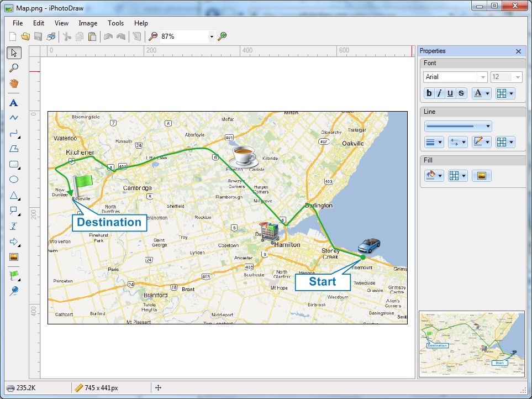The image size is (532, 399).
Task: Choose the rounded rectangle tool
Action: [14, 165]
